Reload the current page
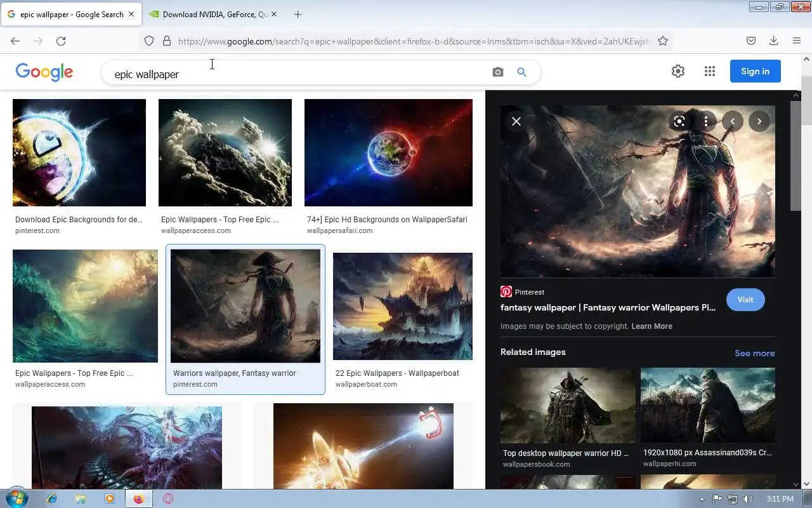This screenshot has width=812, height=508. tap(61, 41)
